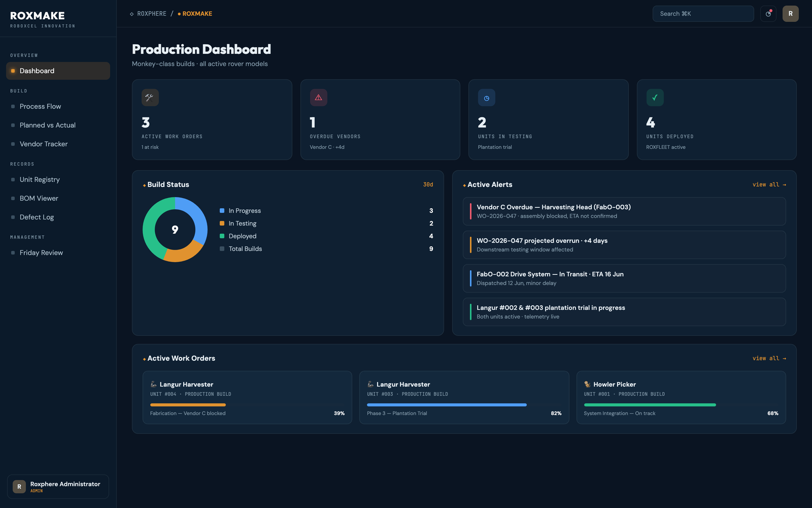Click "ROXFLEET active" text
The image size is (812, 508).
coord(666,147)
